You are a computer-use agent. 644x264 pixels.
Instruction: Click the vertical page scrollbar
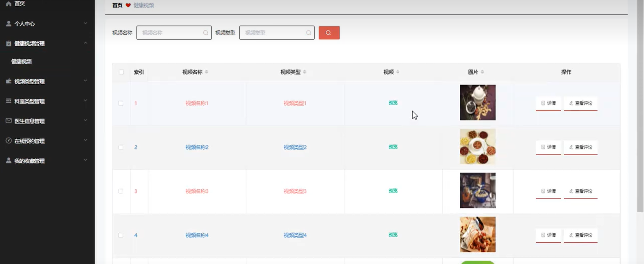tap(640, 106)
